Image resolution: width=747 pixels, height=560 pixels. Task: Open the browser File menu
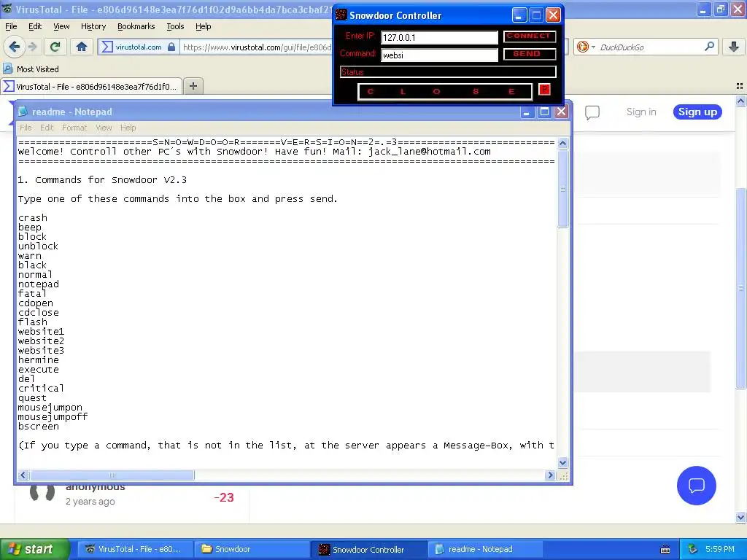click(x=11, y=26)
